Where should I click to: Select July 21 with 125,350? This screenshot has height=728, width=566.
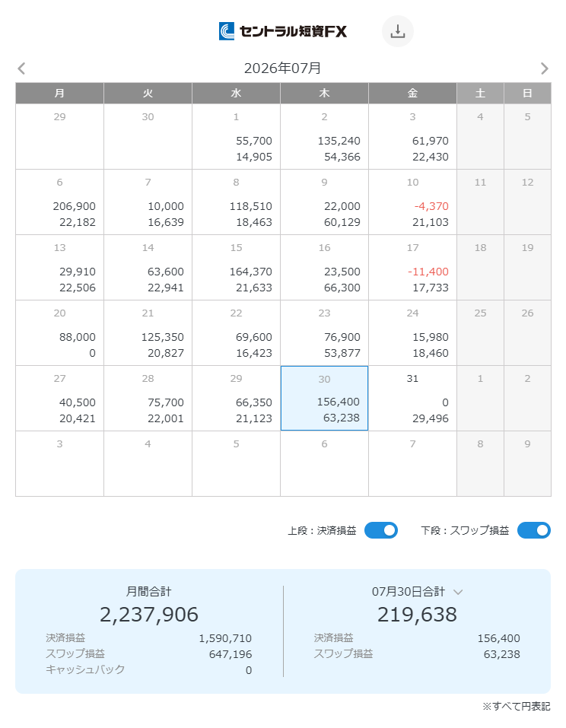[x=148, y=333]
